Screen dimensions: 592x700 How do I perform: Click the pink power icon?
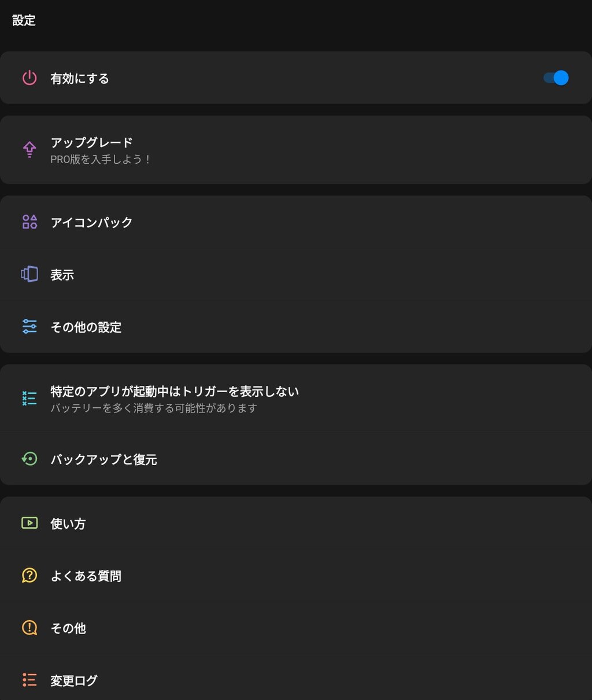click(x=29, y=78)
